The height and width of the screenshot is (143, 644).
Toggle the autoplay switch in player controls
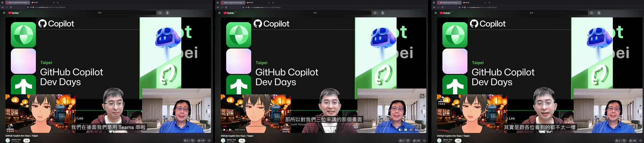coord(400,130)
